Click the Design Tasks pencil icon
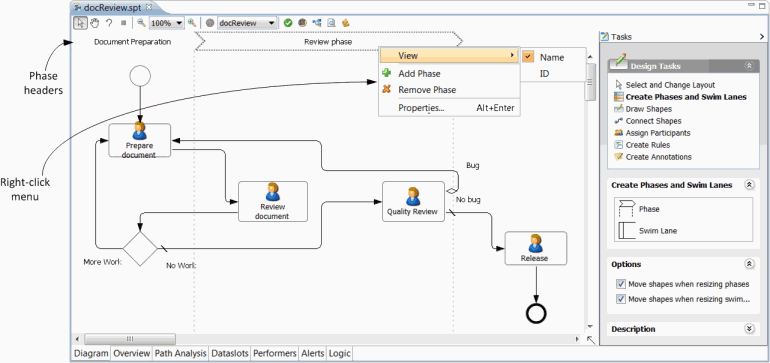Viewport: 770px width, 363px height. pos(619,62)
